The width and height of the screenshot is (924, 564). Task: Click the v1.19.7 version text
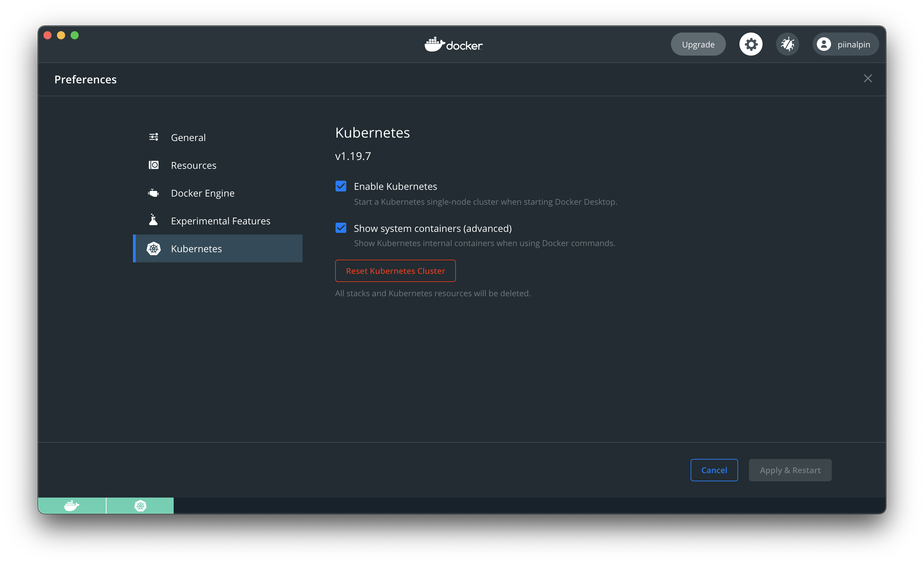coord(353,156)
